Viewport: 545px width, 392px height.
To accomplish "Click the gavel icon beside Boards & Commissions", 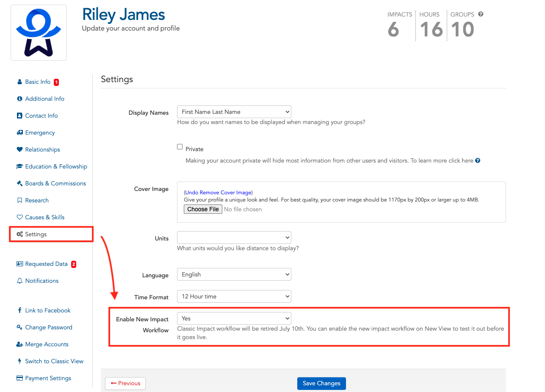I will 19,183.
